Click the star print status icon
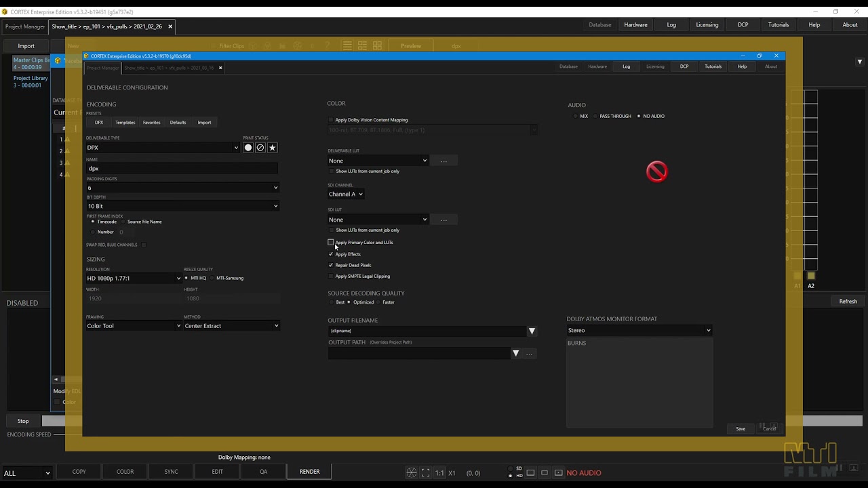 click(273, 148)
